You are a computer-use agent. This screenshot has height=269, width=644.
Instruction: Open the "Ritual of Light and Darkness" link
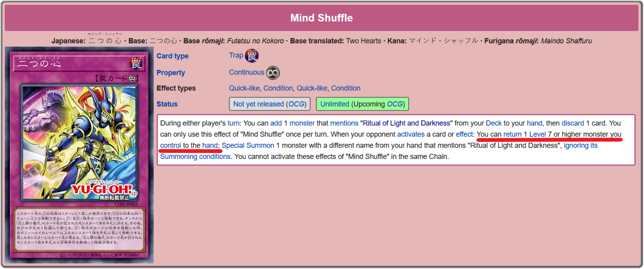[406, 123]
